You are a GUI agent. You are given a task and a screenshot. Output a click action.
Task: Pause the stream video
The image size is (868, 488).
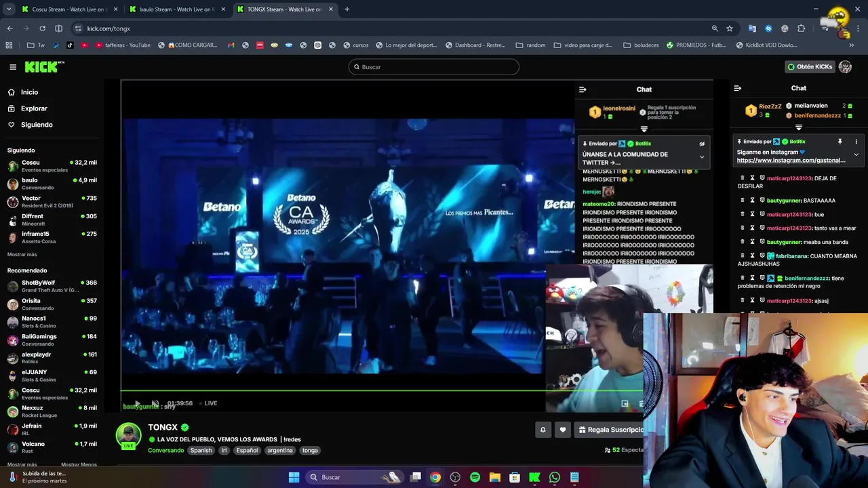point(137,403)
